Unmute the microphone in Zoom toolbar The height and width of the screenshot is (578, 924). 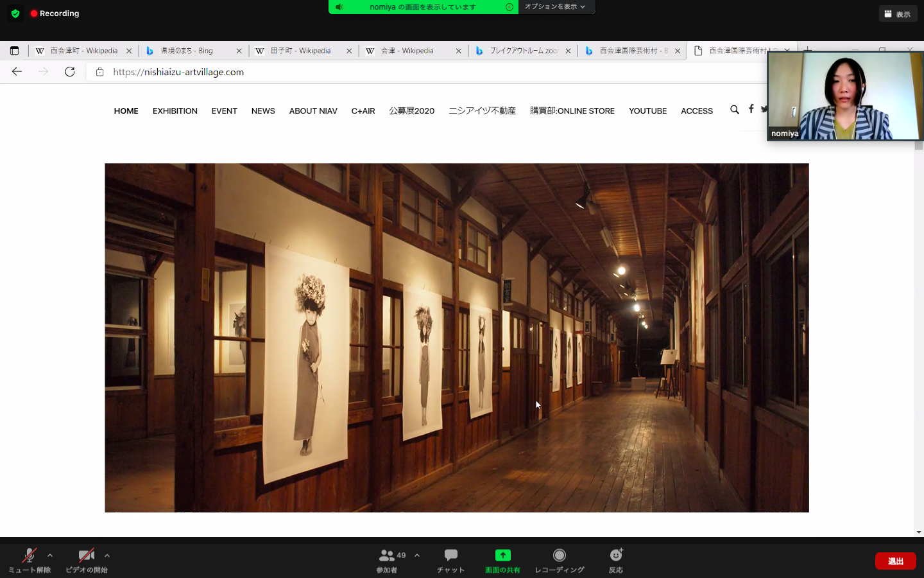coord(29,560)
